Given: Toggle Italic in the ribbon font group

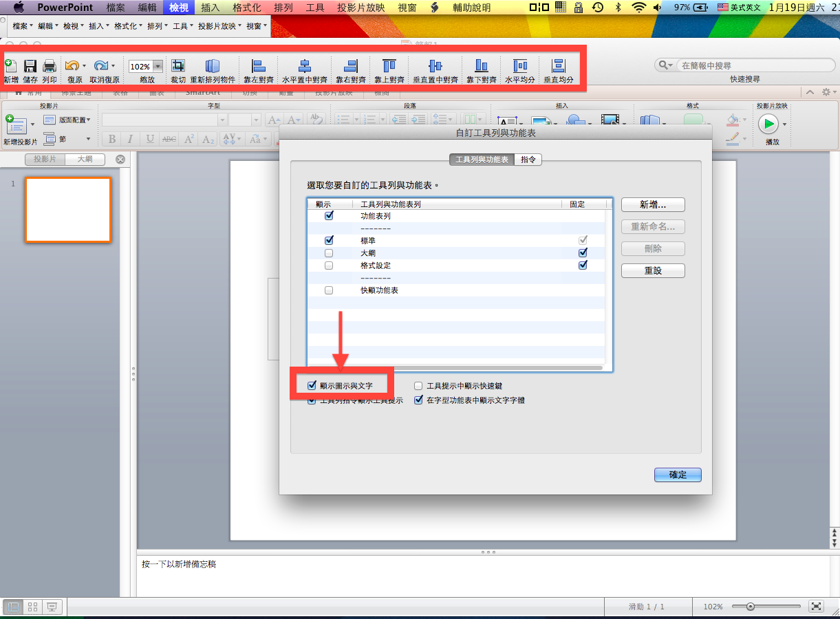Looking at the screenshot, I should pos(130,139).
